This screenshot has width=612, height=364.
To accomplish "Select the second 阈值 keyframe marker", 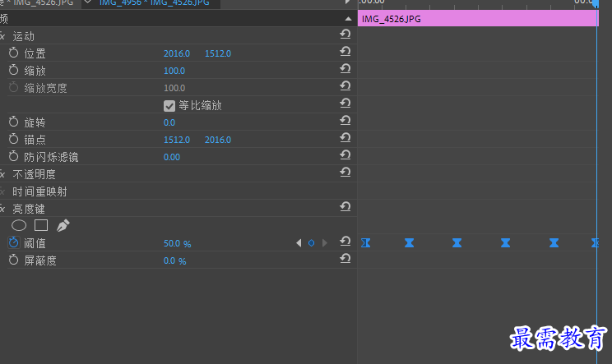I will [x=409, y=242].
